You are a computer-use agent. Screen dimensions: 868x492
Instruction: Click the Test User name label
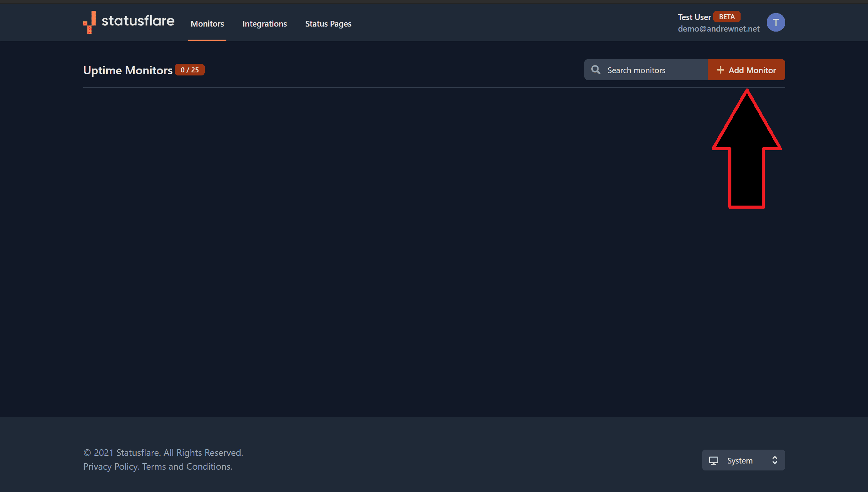pos(694,17)
